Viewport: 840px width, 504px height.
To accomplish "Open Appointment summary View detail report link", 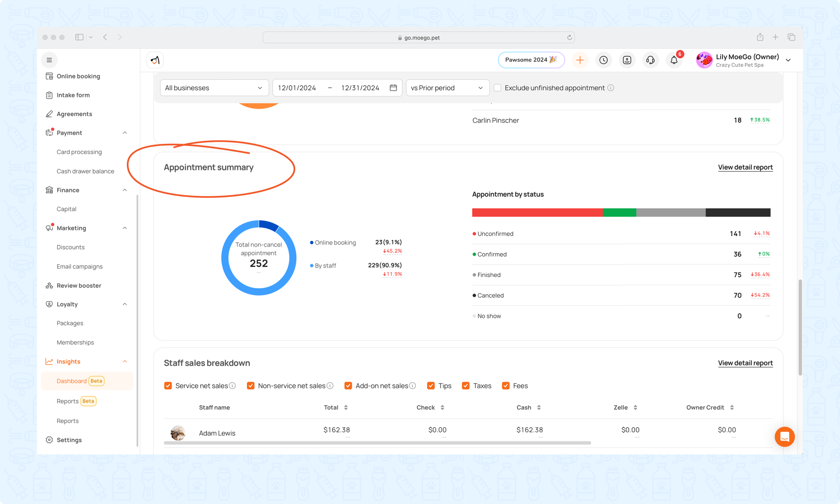I will click(x=745, y=167).
